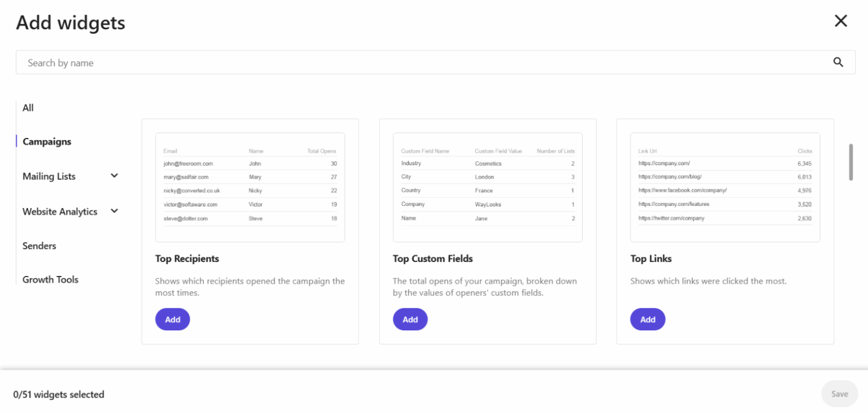
Task: Select the Growth Tools category
Action: [50, 279]
